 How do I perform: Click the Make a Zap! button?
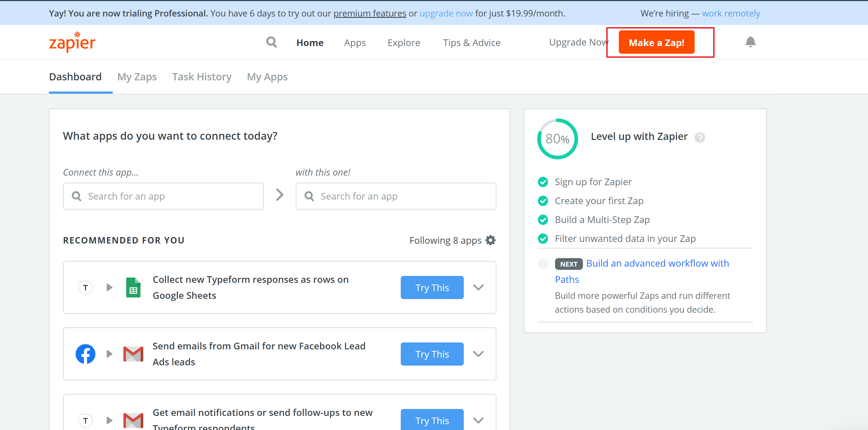pyautogui.click(x=656, y=42)
